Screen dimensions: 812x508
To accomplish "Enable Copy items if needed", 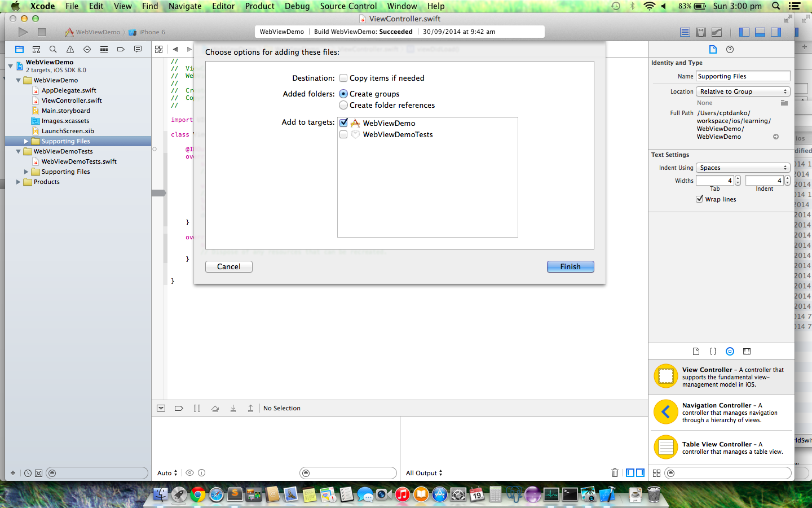I will click(x=343, y=78).
